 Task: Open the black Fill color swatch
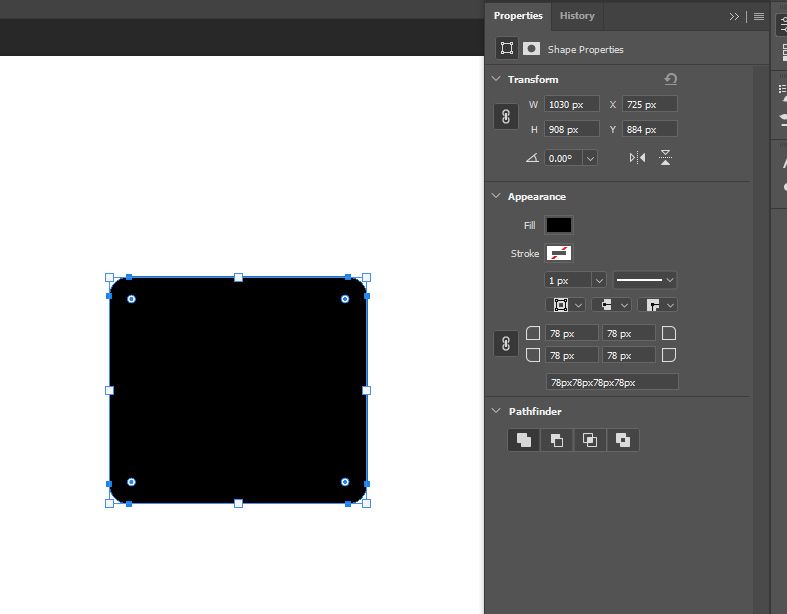coord(559,225)
